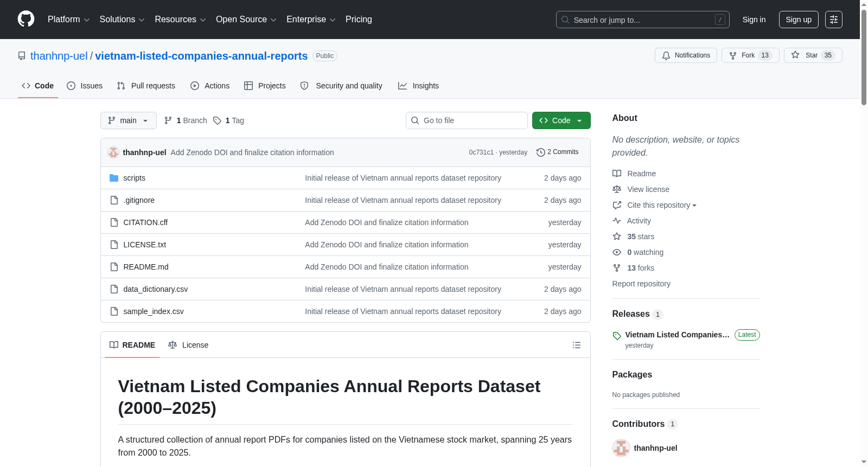868x467 pixels.
Task: Open the data_dictionary.csv file
Action: (x=156, y=289)
